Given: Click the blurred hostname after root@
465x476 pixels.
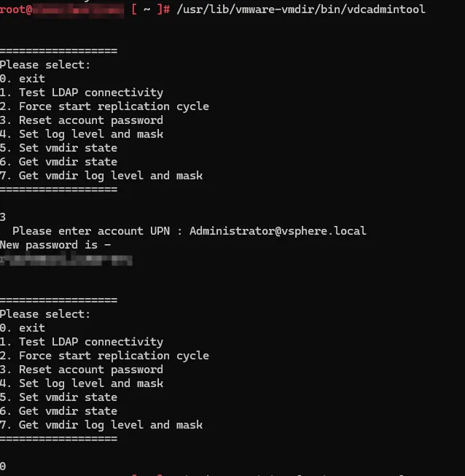Looking at the screenshot, I should pyautogui.click(x=78, y=10).
